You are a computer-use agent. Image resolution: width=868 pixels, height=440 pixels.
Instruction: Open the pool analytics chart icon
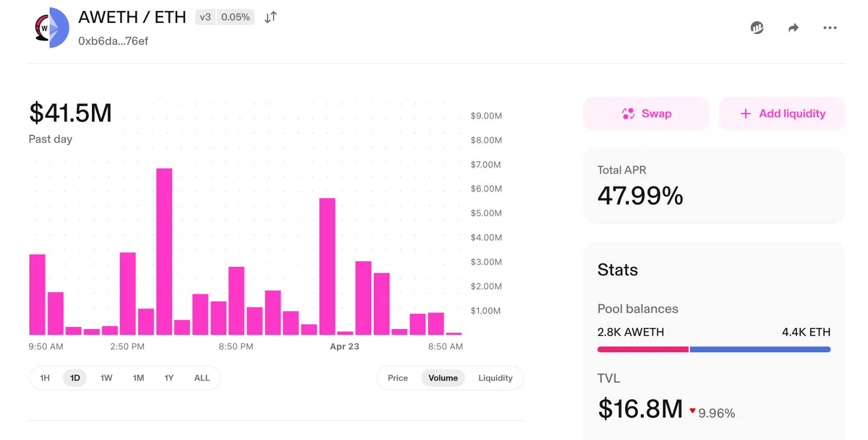757,28
